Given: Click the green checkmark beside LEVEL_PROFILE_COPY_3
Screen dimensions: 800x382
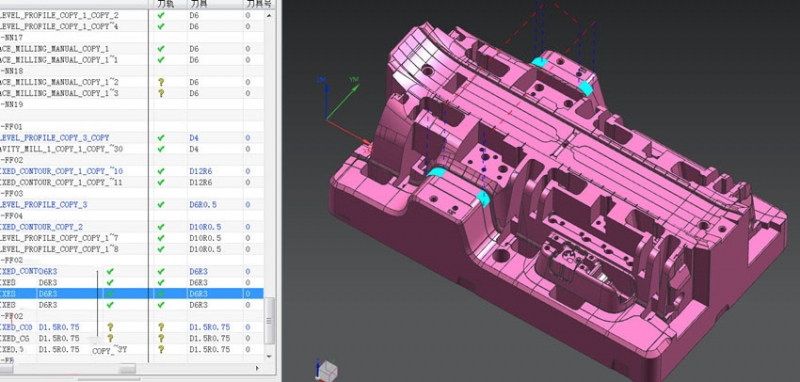Looking at the screenshot, I should click(x=161, y=205).
